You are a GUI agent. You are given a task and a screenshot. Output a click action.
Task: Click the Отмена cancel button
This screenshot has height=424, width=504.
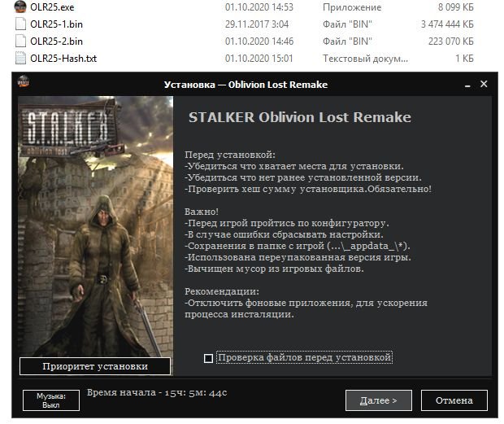454,400
